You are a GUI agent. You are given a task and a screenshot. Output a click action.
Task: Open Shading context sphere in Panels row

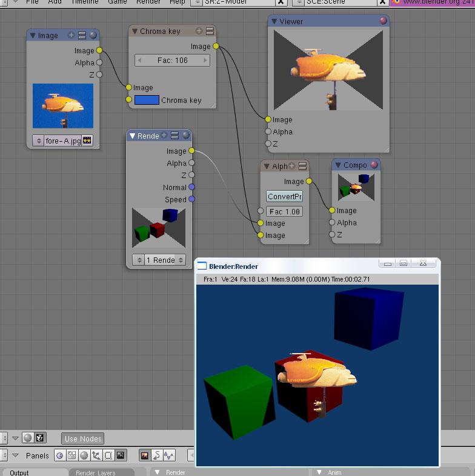[84, 455]
